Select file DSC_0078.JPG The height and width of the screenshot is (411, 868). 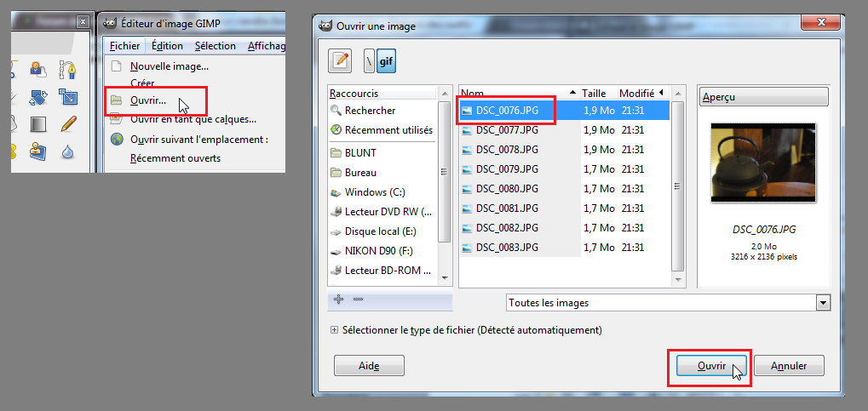coord(564,150)
